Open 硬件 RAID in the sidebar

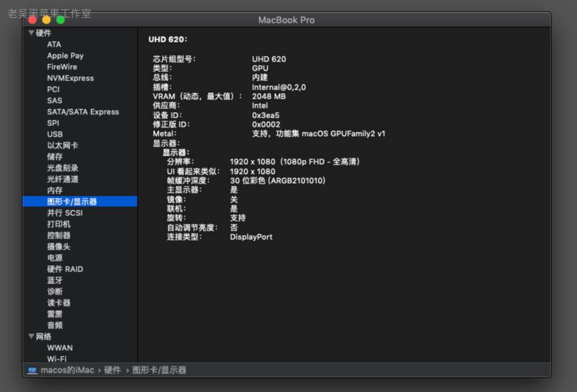(x=65, y=269)
